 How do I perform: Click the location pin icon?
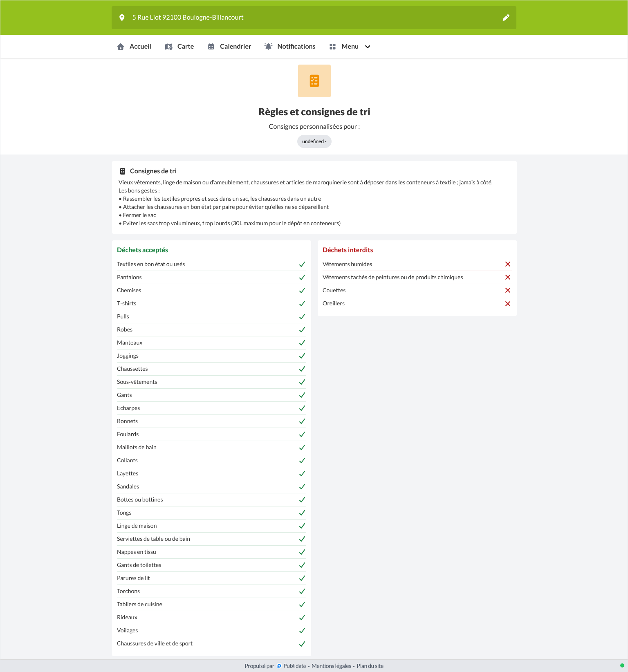pyautogui.click(x=122, y=18)
